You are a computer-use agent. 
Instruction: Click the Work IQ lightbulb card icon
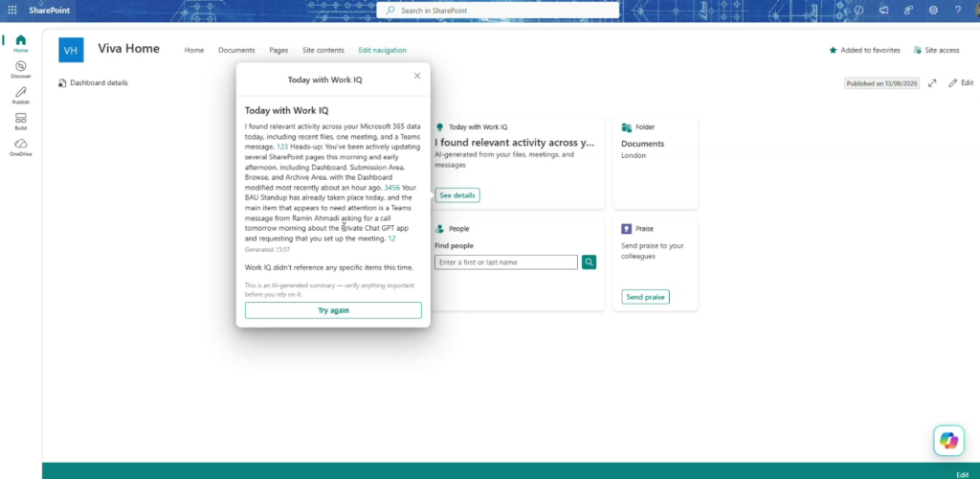pyautogui.click(x=440, y=127)
